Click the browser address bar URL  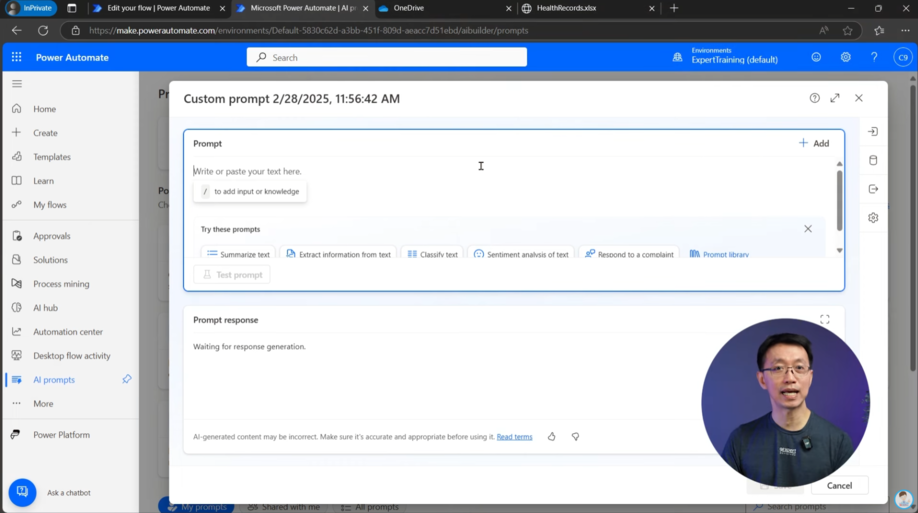point(308,30)
